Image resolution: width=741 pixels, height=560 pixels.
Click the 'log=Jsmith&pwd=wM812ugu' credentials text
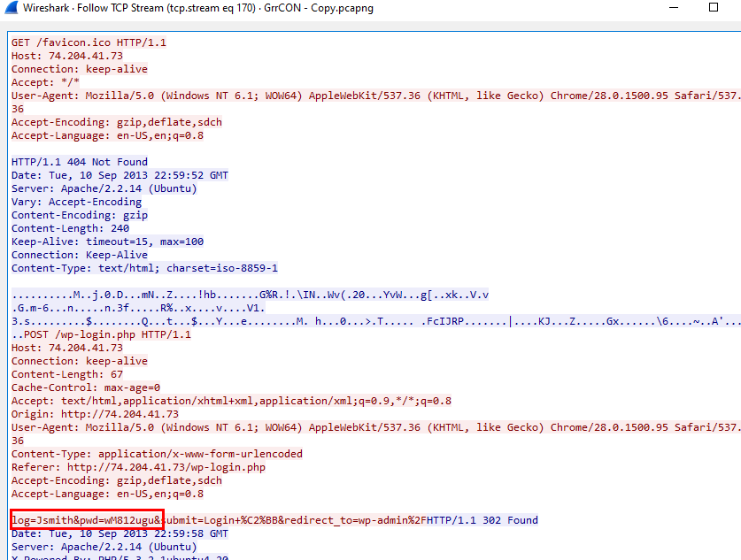[x=83, y=520]
